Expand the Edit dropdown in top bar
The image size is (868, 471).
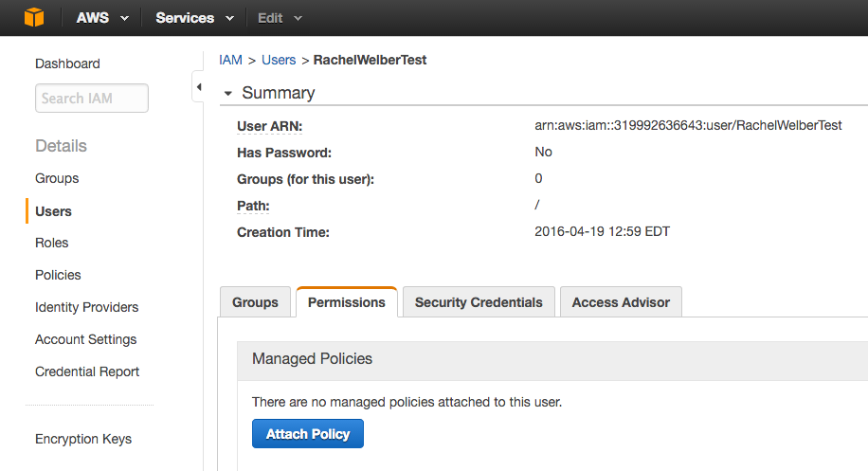click(x=280, y=18)
